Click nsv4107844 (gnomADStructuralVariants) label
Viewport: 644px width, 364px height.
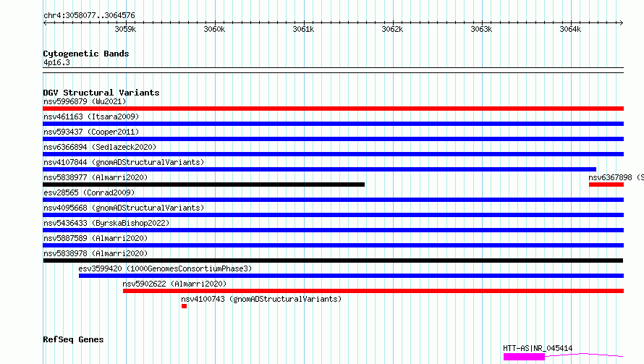tap(124, 162)
